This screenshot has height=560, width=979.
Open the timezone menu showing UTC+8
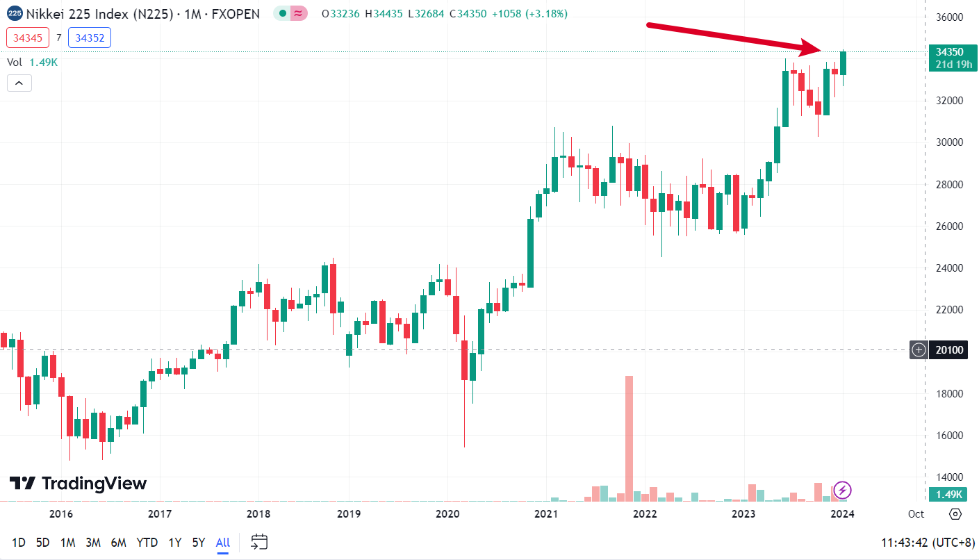coord(925,543)
